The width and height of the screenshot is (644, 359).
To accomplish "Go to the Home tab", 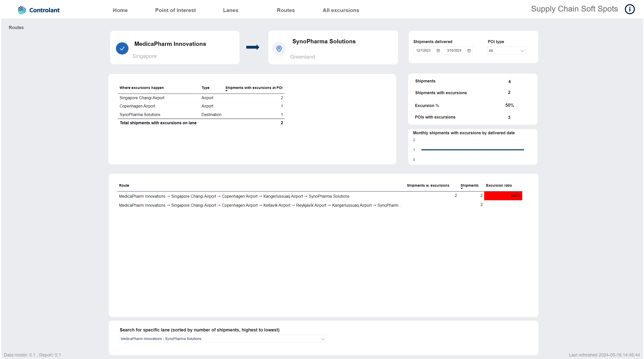I will [120, 10].
